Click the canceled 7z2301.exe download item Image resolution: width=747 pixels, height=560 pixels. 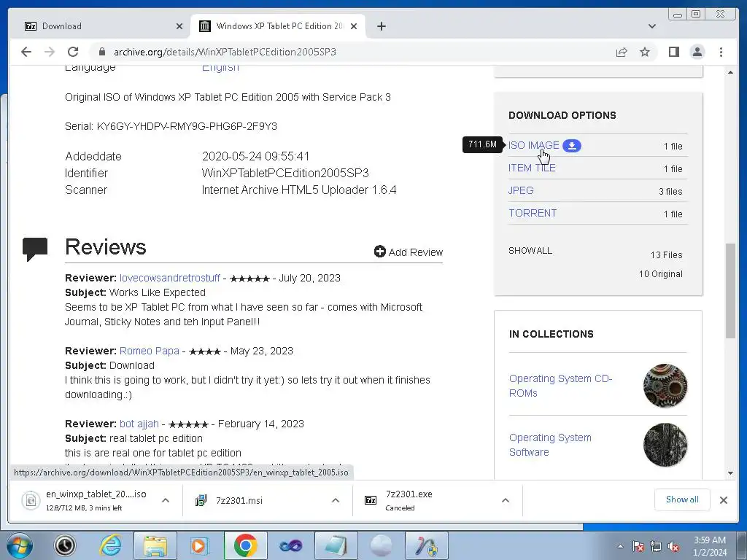click(409, 500)
